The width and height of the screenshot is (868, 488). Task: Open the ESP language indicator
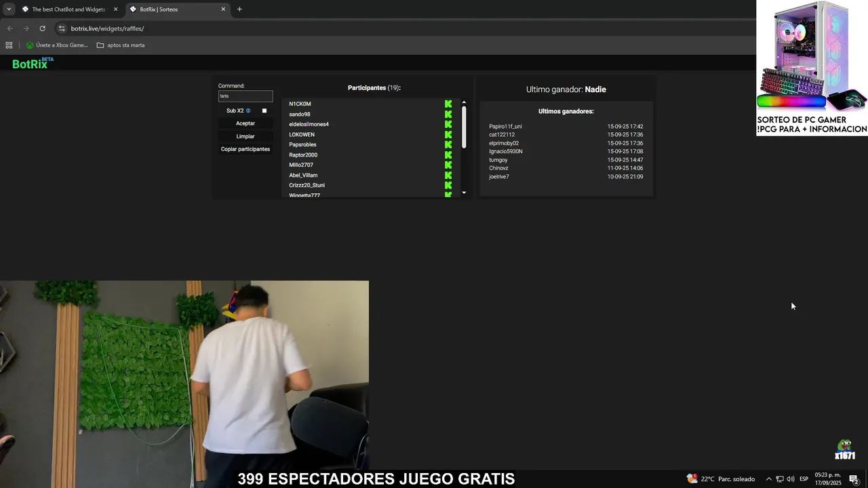click(x=804, y=479)
